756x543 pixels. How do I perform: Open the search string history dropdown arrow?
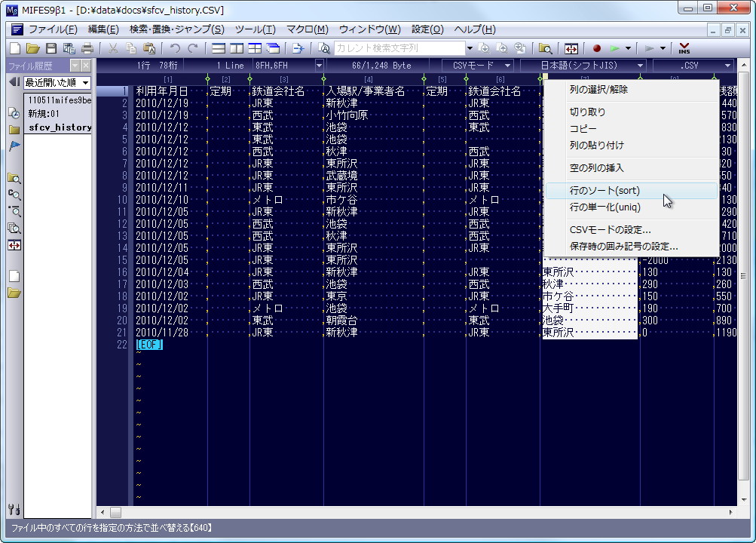pyautogui.click(x=470, y=48)
